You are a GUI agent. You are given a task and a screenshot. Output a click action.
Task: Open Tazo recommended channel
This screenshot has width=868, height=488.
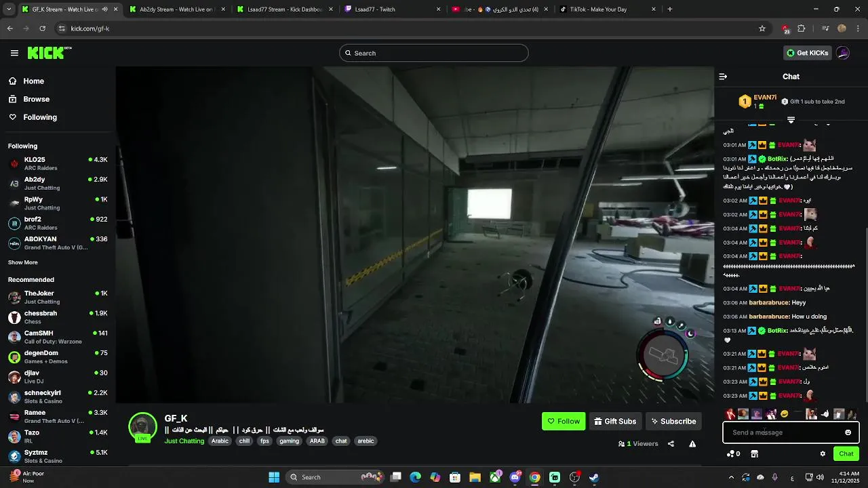58,436
